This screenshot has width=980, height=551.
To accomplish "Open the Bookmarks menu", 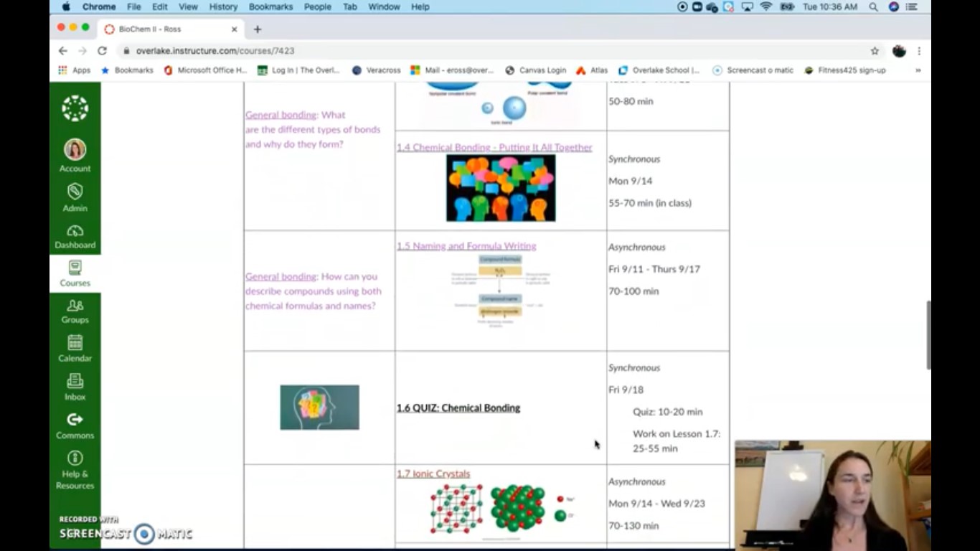I will click(270, 6).
